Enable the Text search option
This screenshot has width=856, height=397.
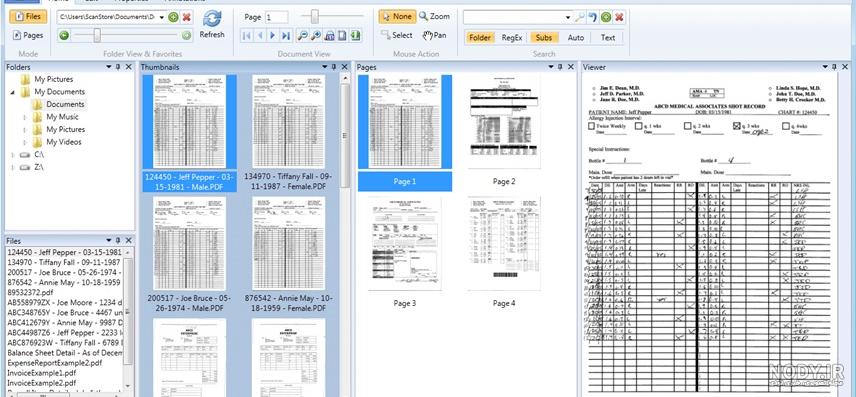tap(608, 38)
